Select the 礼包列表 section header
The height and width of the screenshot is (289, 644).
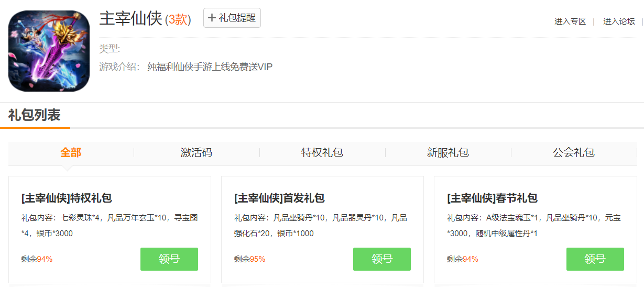click(35, 115)
